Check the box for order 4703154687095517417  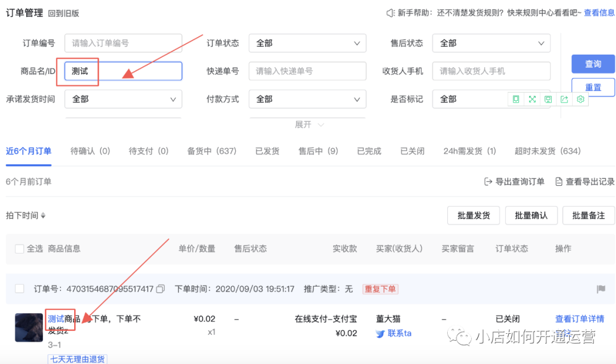[19, 289]
